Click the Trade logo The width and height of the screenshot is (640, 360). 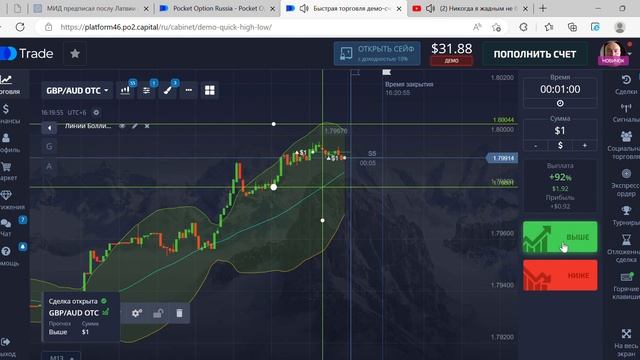[x=27, y=53]
